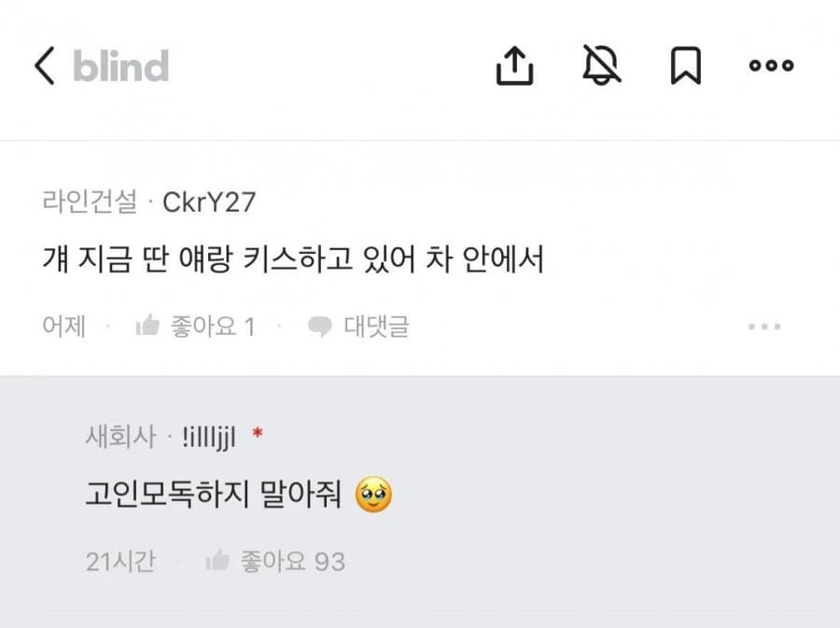This screenshot has height=628, width=840.
Task: Tap the 새회사 company label
Action: click(122, 436)
